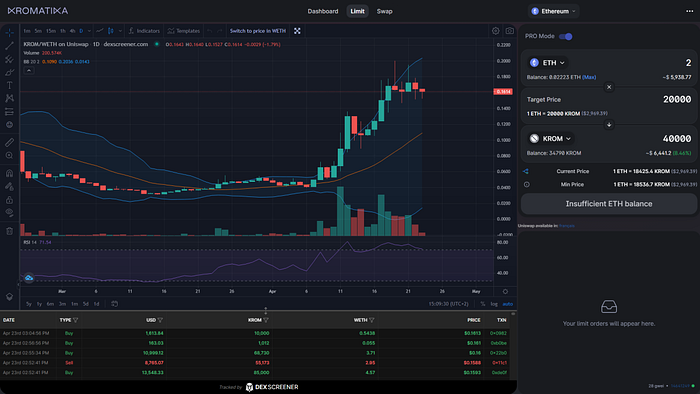700x394 pixels.
Task: Click Switch to price in WETH
Action: (258, 31)
